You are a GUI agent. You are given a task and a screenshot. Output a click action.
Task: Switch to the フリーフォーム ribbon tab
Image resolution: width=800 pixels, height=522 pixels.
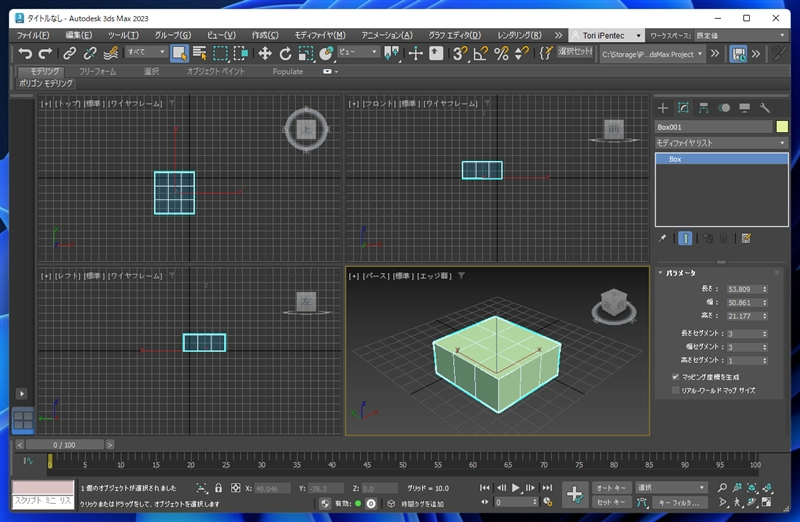click(x=97, y=71)
